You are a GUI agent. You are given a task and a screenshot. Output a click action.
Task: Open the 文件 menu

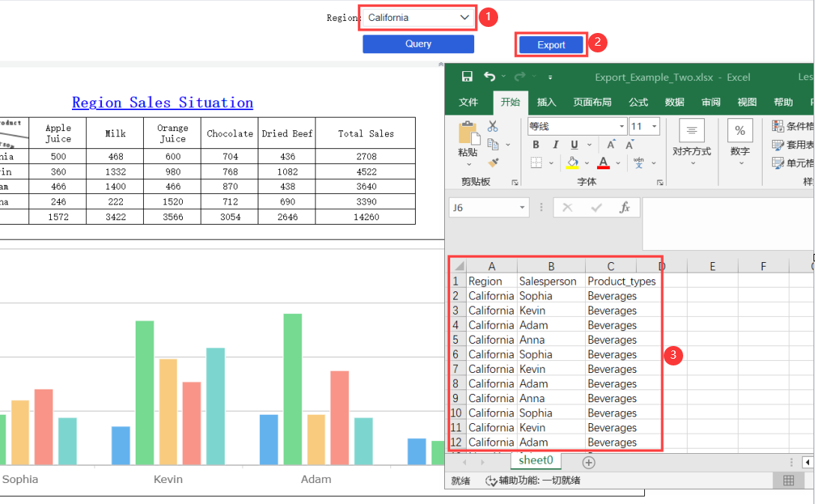(467, 102)
